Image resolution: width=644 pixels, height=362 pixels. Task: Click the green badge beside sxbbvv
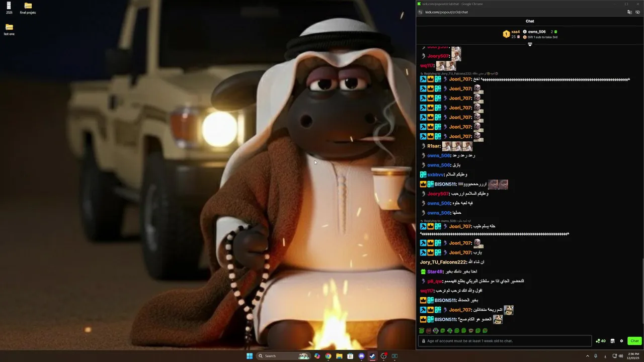point(423,175)
